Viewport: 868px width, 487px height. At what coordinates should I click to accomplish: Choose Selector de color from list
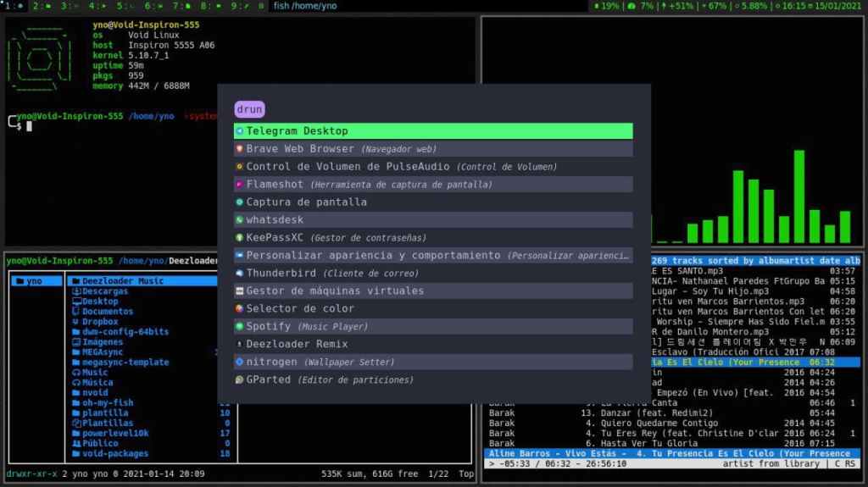click(x=300, y=309)
